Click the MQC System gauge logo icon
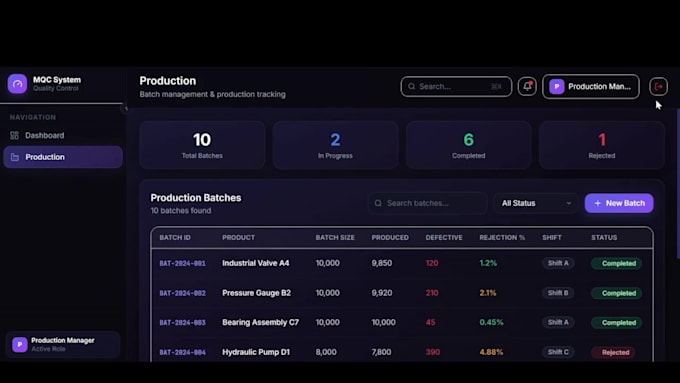 [17, 84]
